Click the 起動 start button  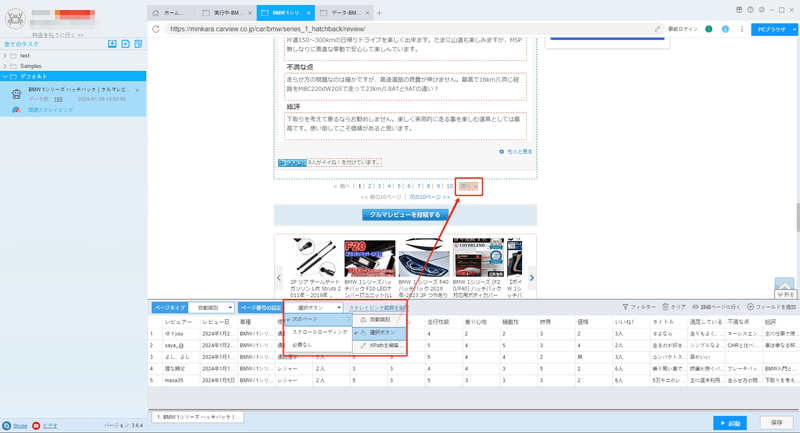(x=730, y=423)
